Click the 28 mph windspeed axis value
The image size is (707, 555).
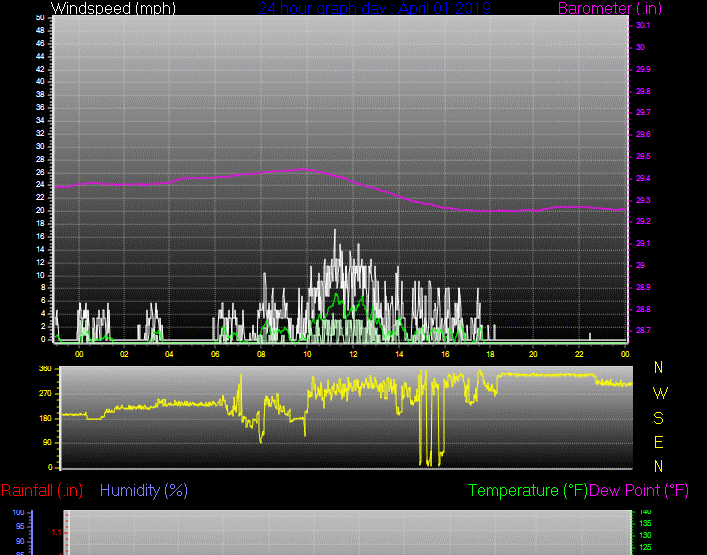40,160
